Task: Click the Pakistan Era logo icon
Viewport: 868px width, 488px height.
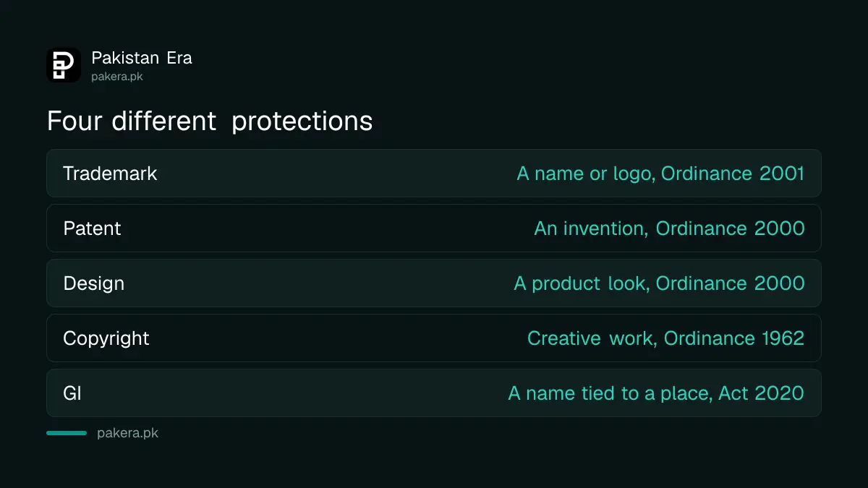Action: [x=64, y=65]
